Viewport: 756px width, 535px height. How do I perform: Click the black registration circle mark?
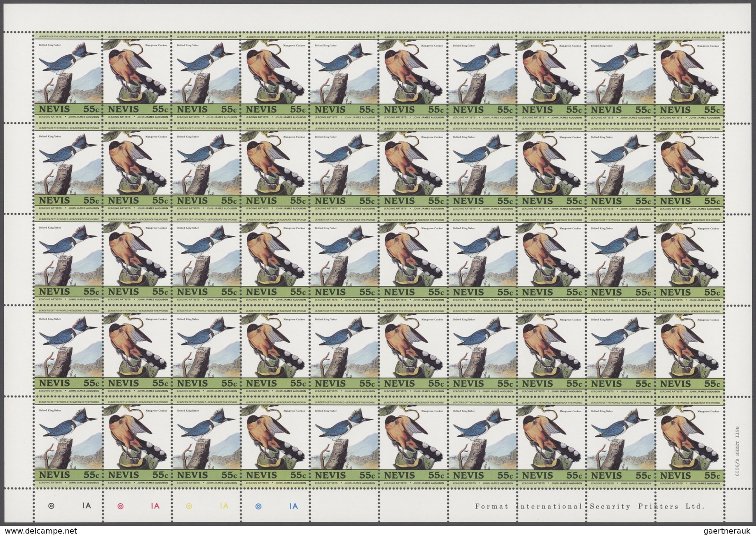pos(51,506)
